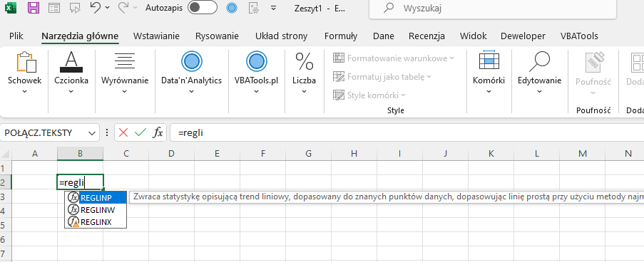Click the Schowek clipboard icon
Image resolution: width=644 pixels, height=262 pixels.
click(26, 62)
